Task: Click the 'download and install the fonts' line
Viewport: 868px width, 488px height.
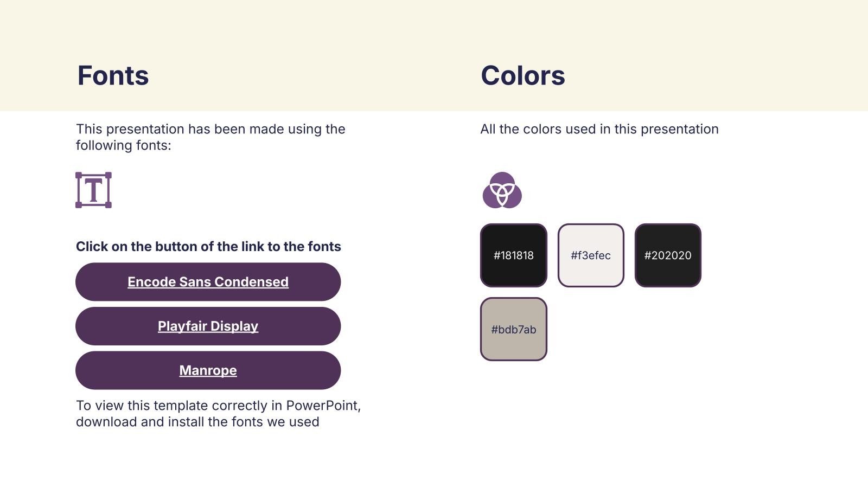Action: 197,422
